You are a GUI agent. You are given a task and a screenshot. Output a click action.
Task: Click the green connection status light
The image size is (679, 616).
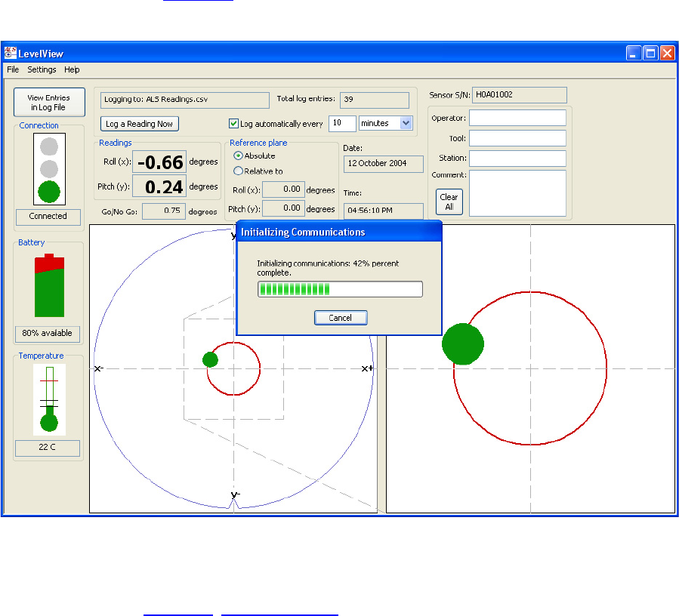(x=49, y=191)
